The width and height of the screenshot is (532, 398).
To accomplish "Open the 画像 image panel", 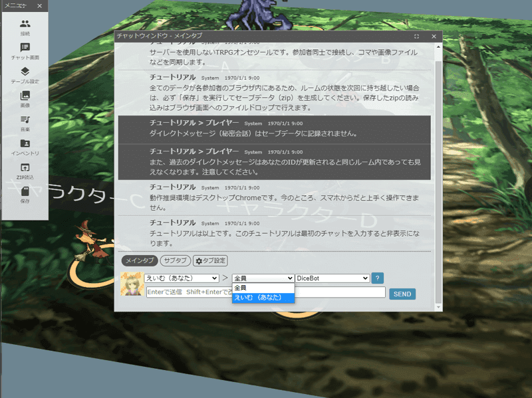I will point(25,99).
